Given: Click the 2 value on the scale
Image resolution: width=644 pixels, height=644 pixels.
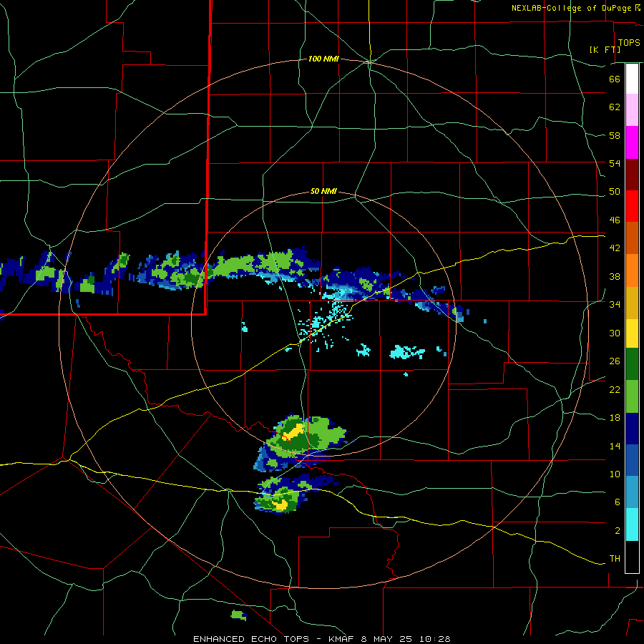Looking at the screenshot, I should click(x=617, y=531).
